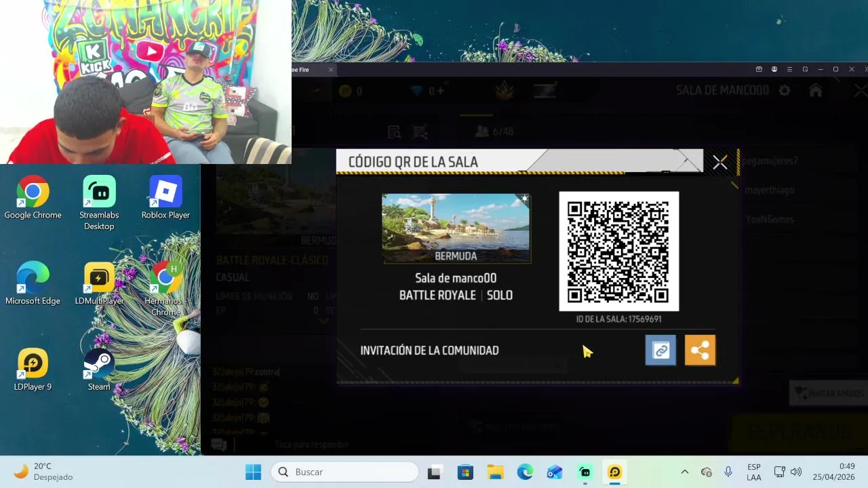Open the Windows Start menu
The width and height of the screenshot is (868, 488).
[x=253, y=472]
